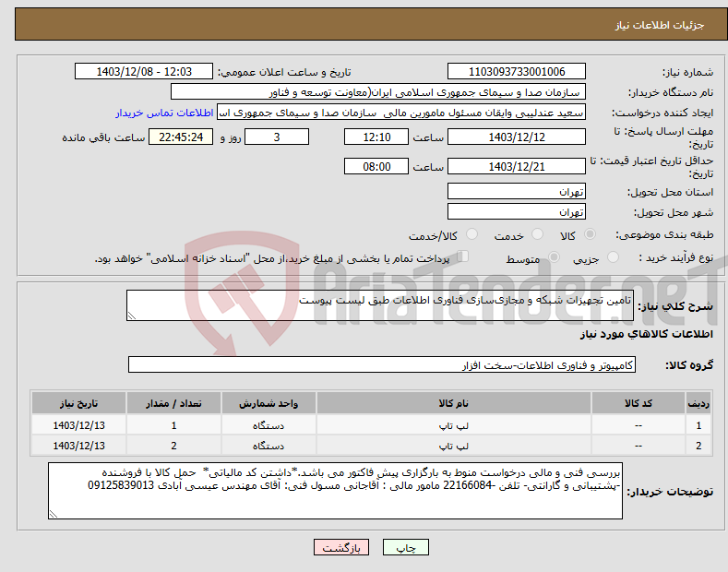This screenshot has width=728, height=572.
Task: Click the response deadline date 1403/12/12
Action: pyautogui.click(x=517, y=137)
